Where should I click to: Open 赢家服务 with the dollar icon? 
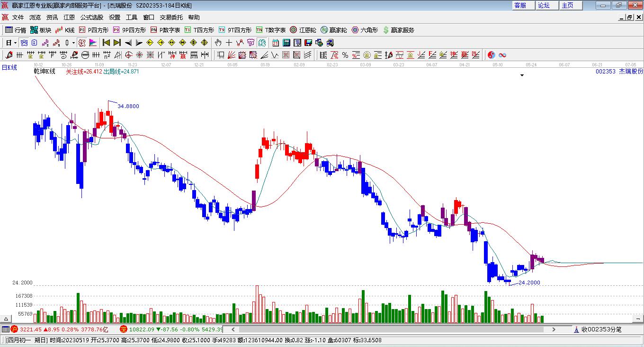pos(398,30)
